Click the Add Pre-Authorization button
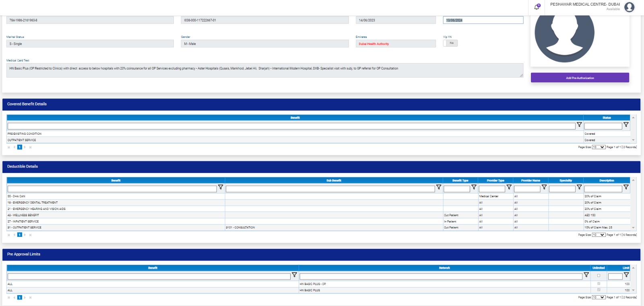Viewport: 644px width, 306px height. point(580,78)
